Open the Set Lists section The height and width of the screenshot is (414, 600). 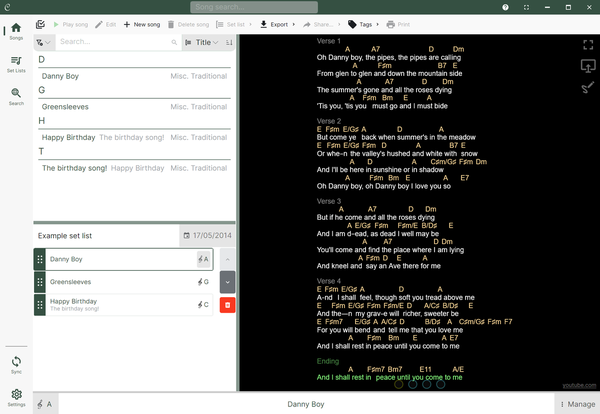(16, 64)
